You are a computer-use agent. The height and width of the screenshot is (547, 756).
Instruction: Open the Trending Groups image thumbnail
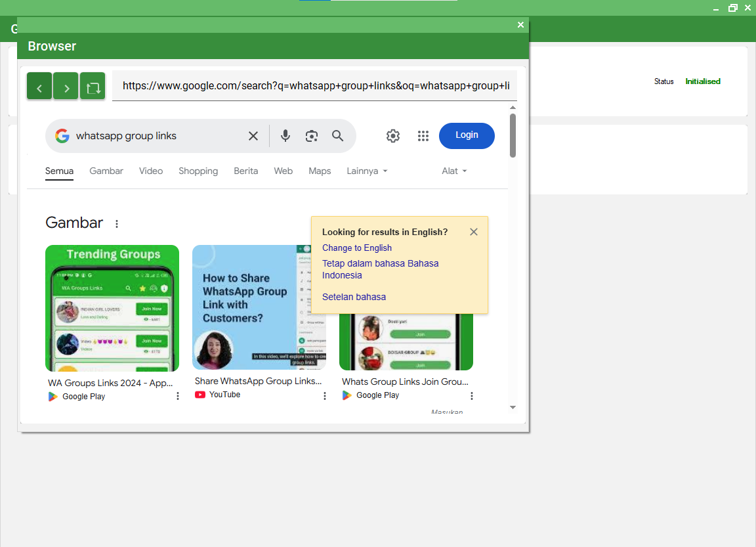click(x=112, y=308)
